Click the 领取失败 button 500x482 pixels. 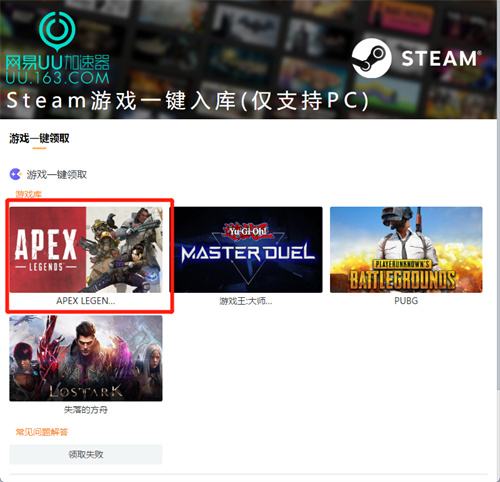(x=86, y=454)
